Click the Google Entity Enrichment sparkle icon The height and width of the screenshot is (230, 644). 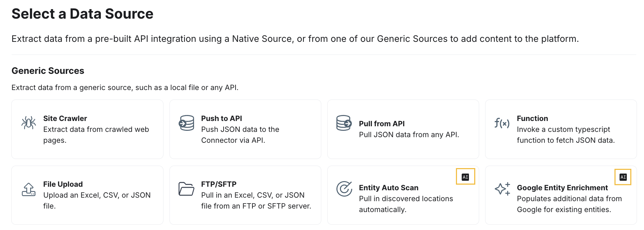[502, 189]
